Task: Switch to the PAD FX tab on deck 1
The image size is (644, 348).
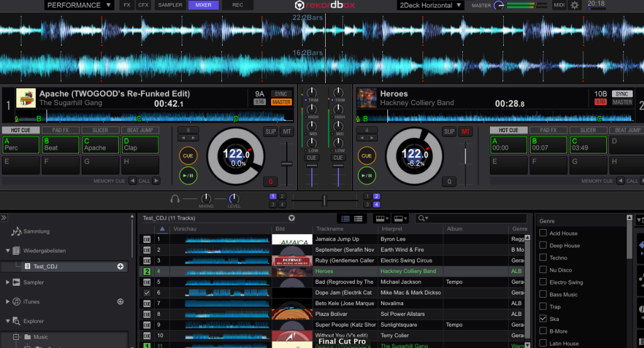Action: point(60,130)
